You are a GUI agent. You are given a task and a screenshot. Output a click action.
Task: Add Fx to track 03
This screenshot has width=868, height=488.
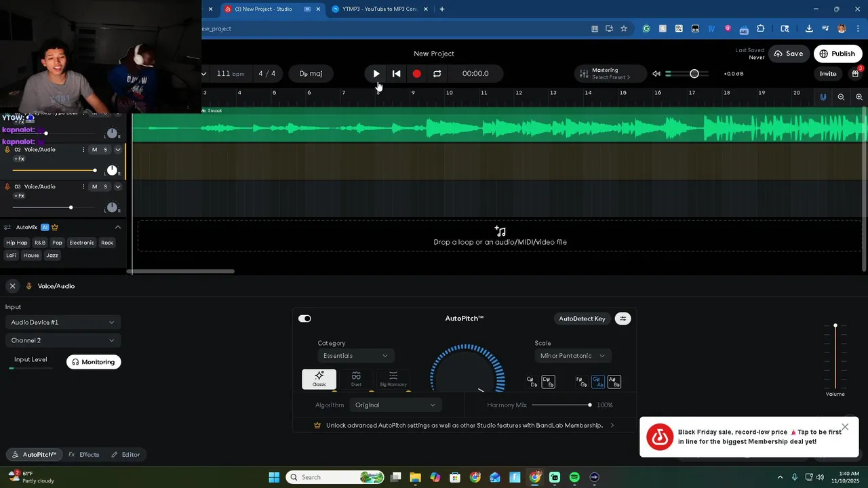[19, 196]
